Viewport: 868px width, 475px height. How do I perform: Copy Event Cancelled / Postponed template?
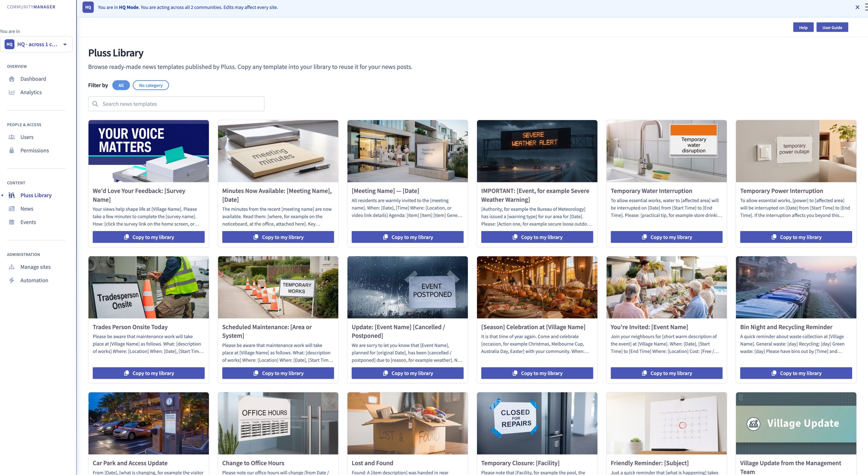408,373
